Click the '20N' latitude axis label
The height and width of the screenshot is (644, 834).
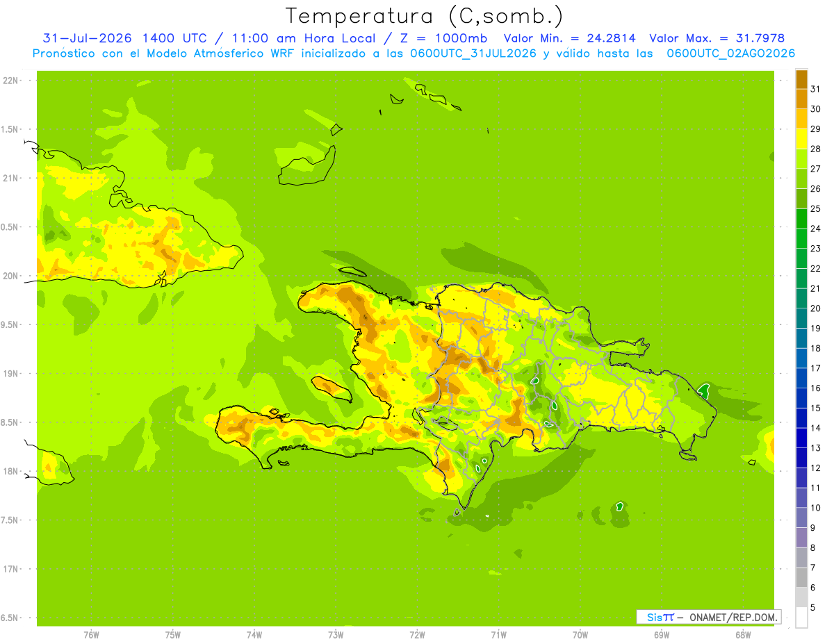10,276
